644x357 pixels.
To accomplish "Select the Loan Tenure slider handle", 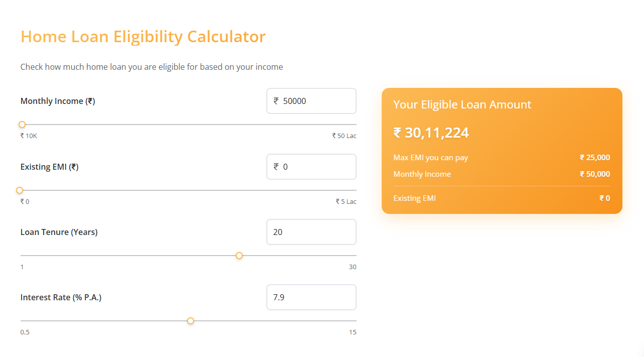I will [x=239, y=256].
